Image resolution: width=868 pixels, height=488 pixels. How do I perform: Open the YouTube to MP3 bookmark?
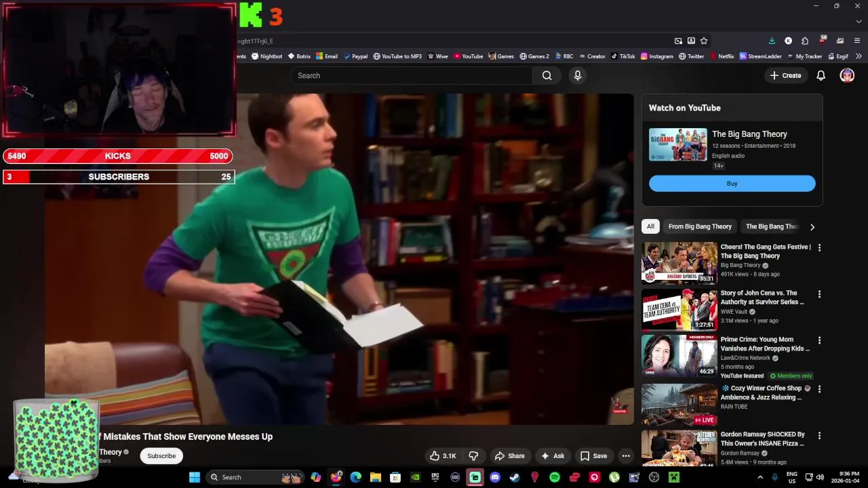tap(397, 56)
